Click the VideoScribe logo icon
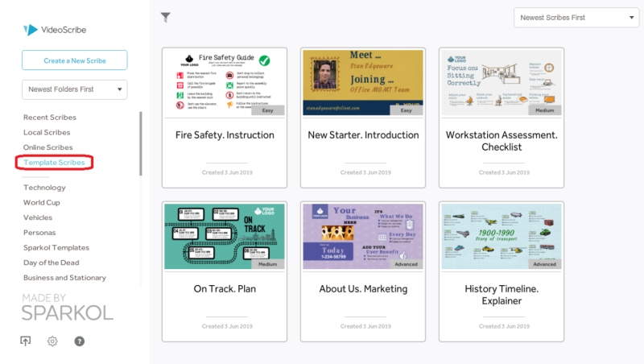 [31, 30]
